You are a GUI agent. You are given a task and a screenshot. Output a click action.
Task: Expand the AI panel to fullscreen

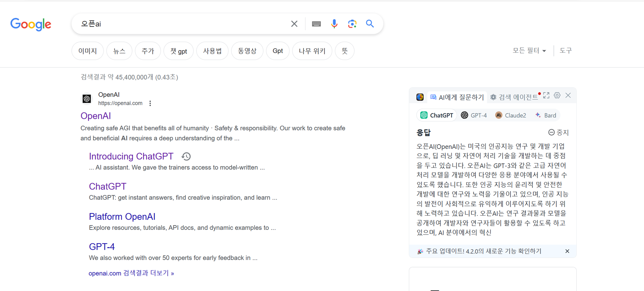(x=546, y=96)
